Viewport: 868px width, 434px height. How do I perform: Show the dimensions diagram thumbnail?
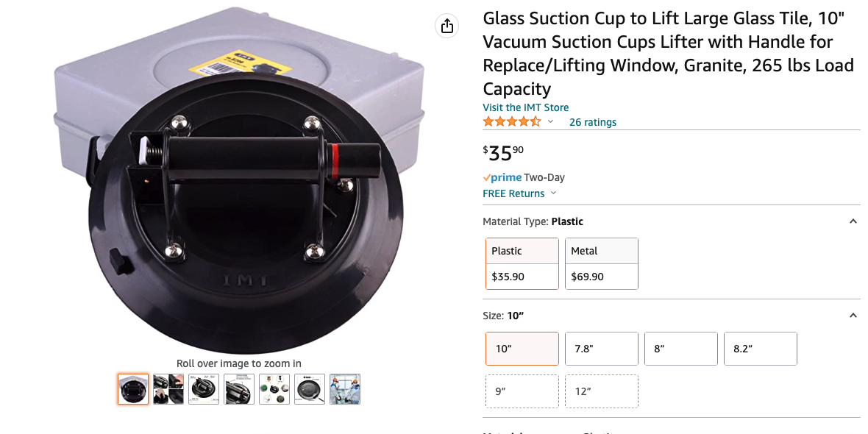click(204, 389)
